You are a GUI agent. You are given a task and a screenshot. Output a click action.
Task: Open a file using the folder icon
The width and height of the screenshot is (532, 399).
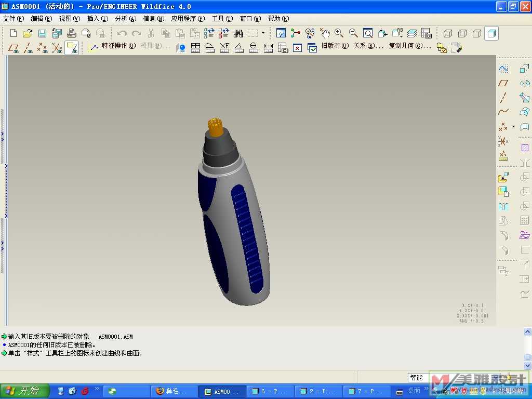pyautogui.click(x=28, y=33)
